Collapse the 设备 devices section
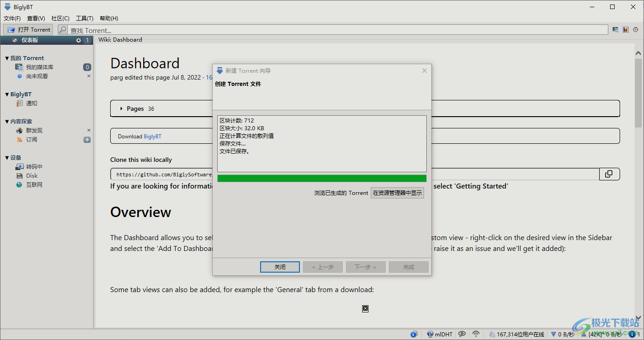644x340 pixels. pos(7,158)
